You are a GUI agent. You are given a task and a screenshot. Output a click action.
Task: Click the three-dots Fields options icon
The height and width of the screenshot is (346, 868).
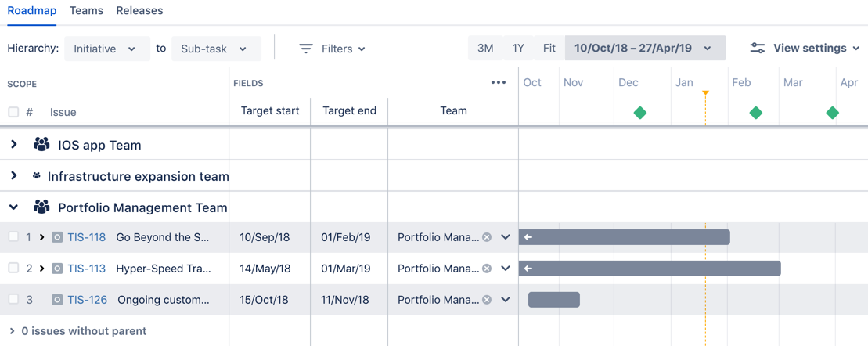coord(499,83)
